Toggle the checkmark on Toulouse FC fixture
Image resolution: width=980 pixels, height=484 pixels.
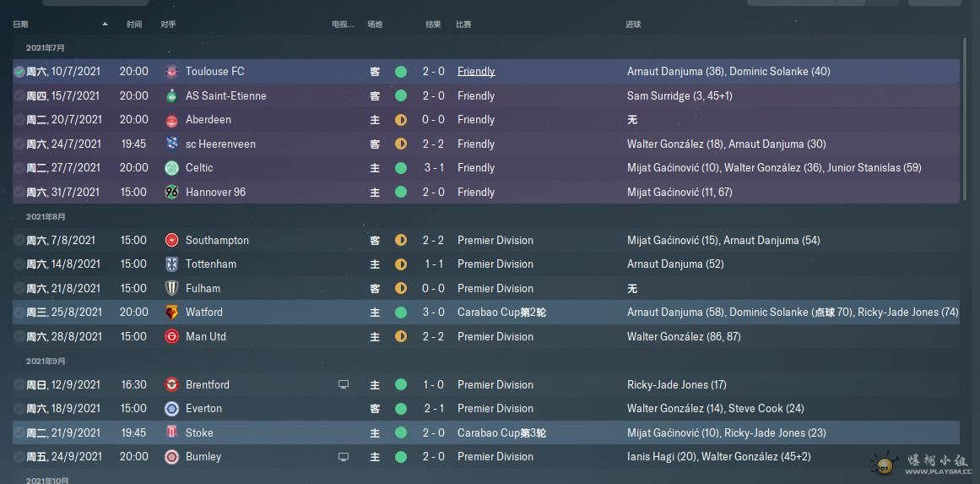click(19, 72)
